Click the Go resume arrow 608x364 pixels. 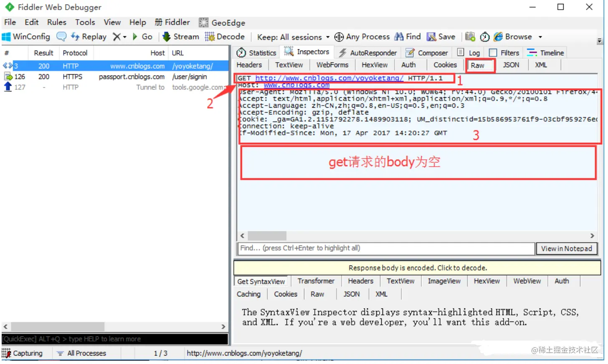pos(142,37)
